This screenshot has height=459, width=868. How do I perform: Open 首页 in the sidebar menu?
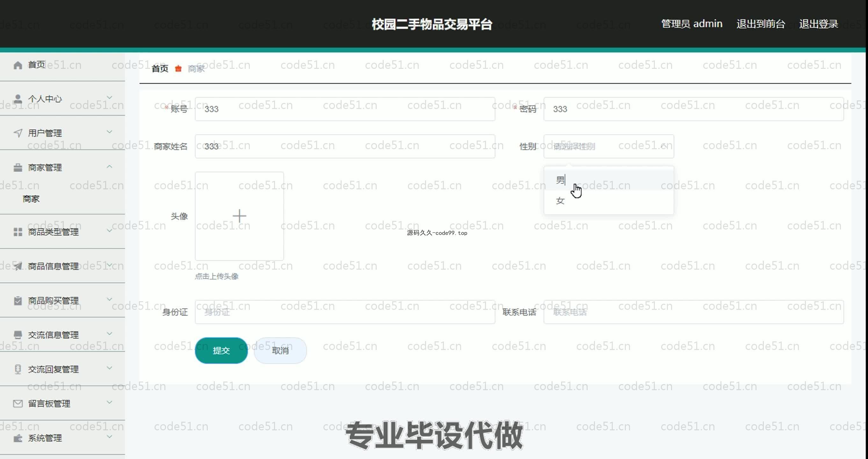tap(62, 65)
